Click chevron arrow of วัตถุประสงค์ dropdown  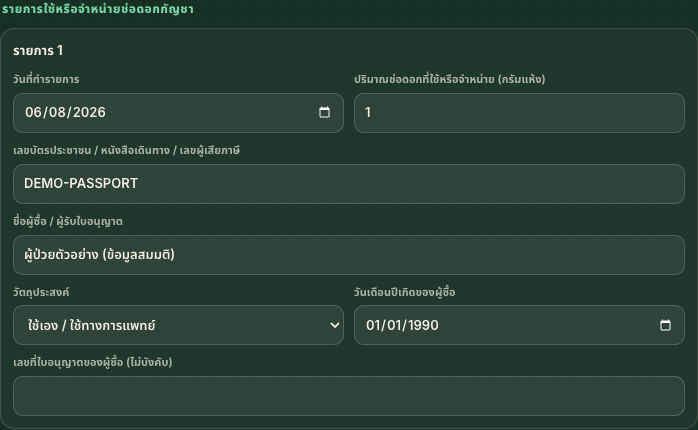pyautogui.click(x=334, y=325)
